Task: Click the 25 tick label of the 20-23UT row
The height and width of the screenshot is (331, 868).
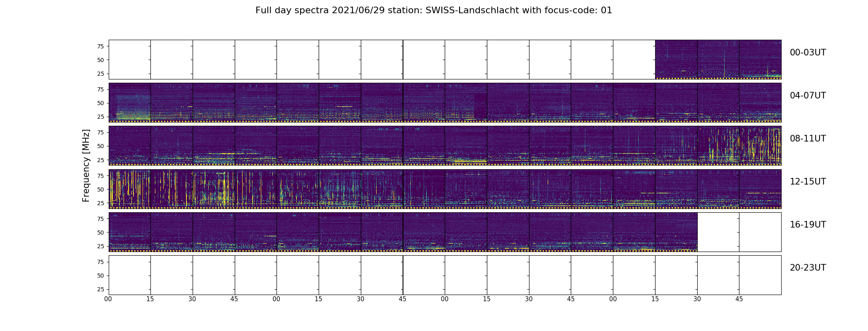Action: (x=100, y=289)
